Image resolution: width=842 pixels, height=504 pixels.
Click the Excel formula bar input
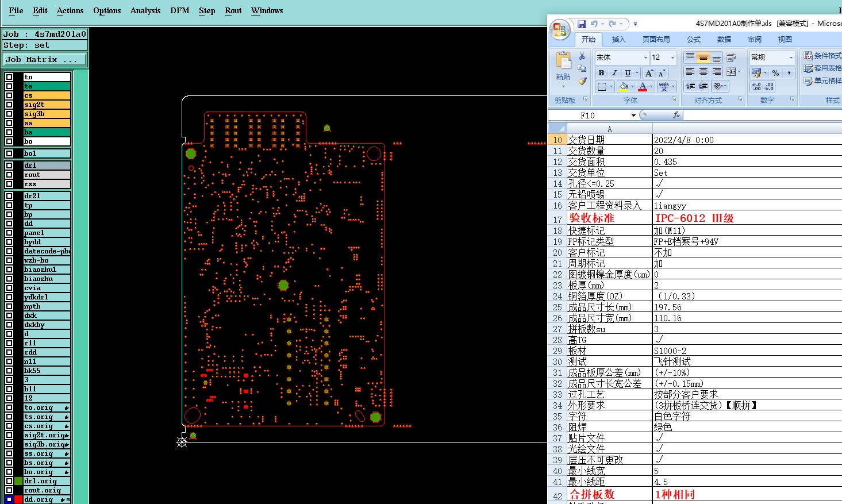[x=763, y=115]
